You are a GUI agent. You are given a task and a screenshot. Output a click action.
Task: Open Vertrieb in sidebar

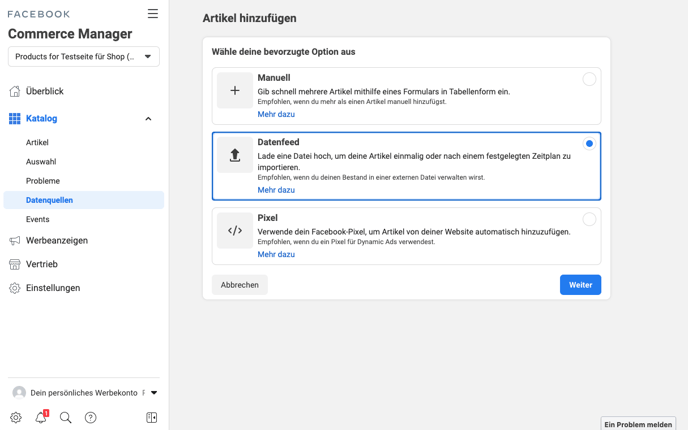(x=42, y=264)
